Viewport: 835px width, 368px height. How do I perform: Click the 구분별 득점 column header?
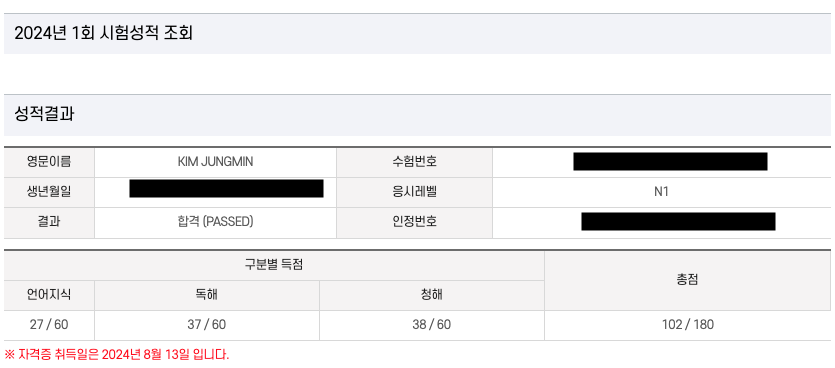(274, 265)
